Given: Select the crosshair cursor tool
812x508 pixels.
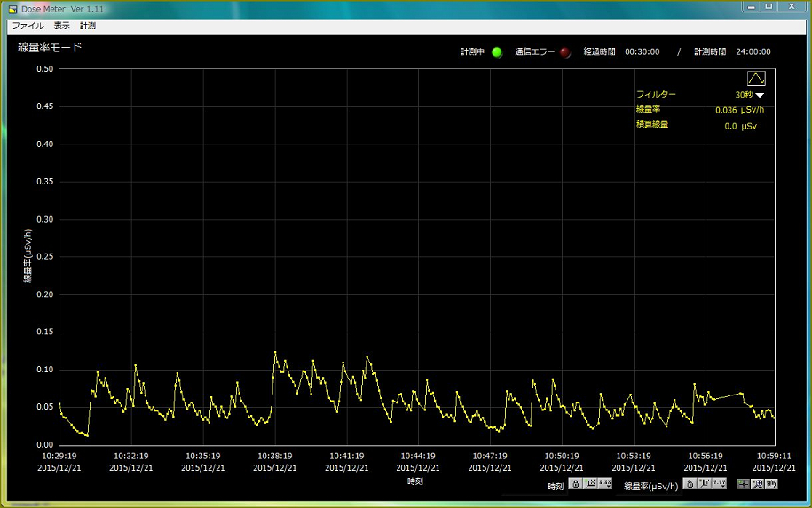Looking at the screenshot, I should coord(744,484).
